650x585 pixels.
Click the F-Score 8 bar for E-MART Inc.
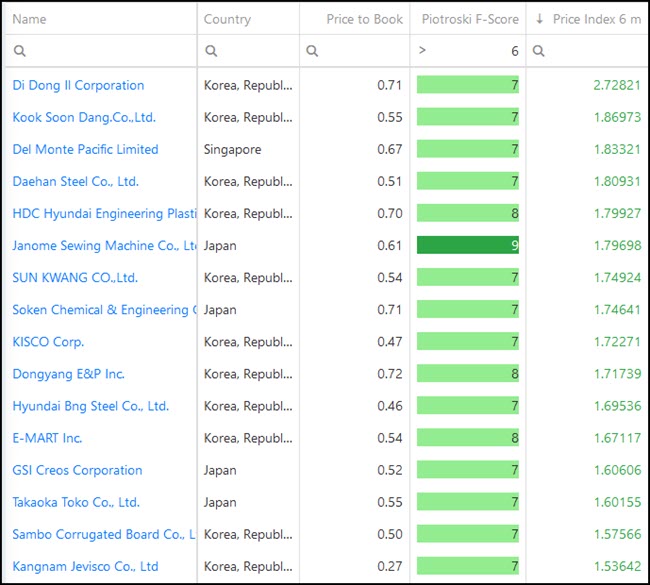click(468, 438)
